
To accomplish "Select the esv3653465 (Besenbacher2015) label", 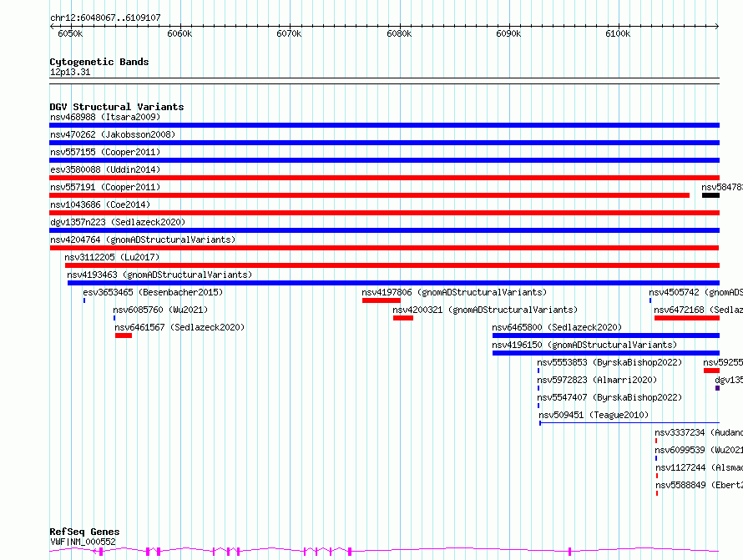I will point(153,292).
